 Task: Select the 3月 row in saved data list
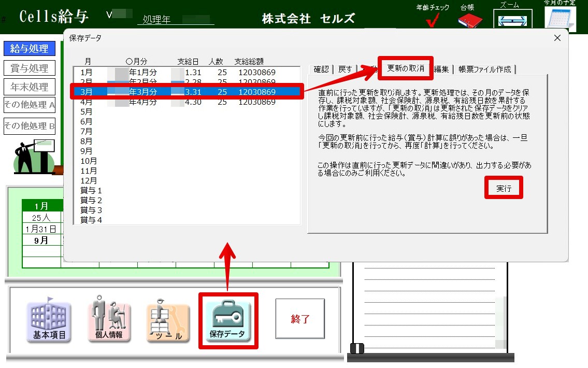(187, 92)
